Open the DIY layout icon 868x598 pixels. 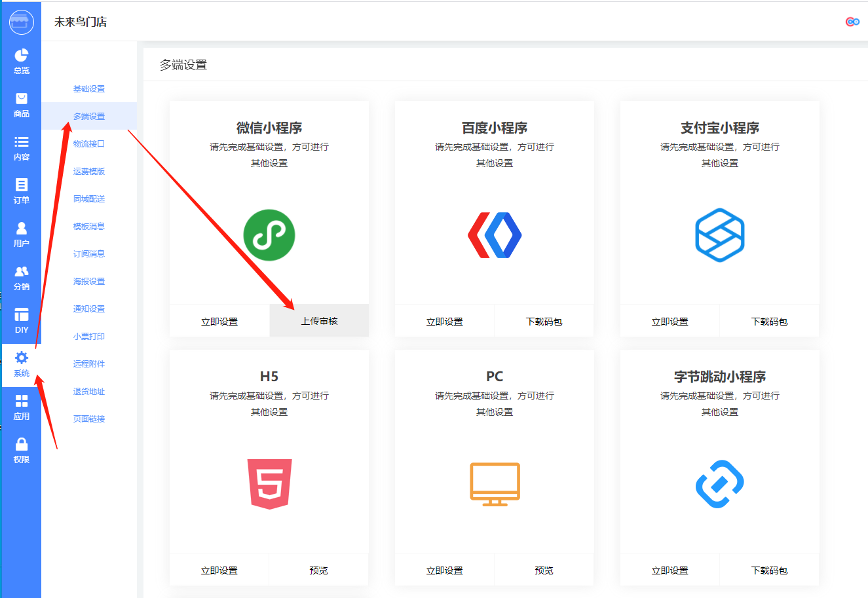point(22,314)
